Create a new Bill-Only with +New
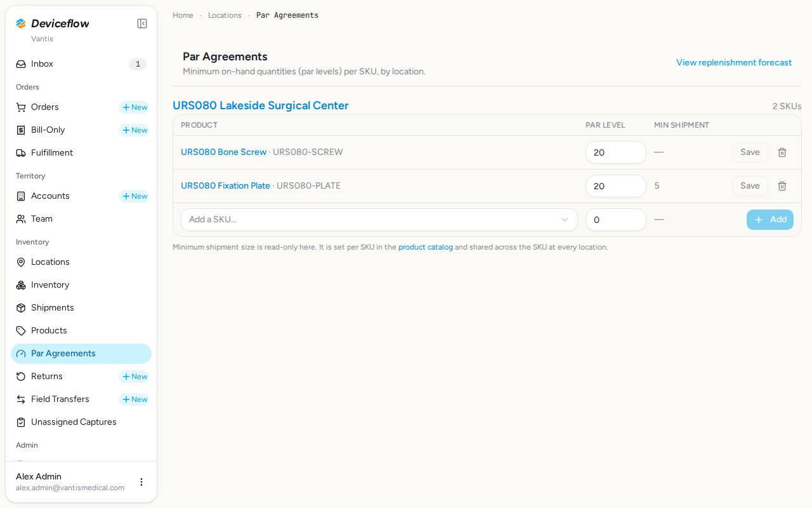The width and height of the screenshot is (812, 508). [134, 130]
